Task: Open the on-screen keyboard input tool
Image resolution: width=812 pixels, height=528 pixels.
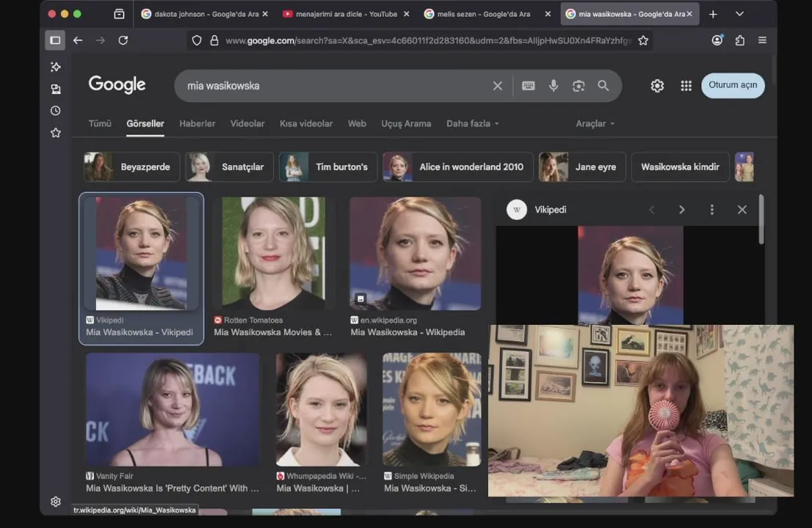Action: 528,86
